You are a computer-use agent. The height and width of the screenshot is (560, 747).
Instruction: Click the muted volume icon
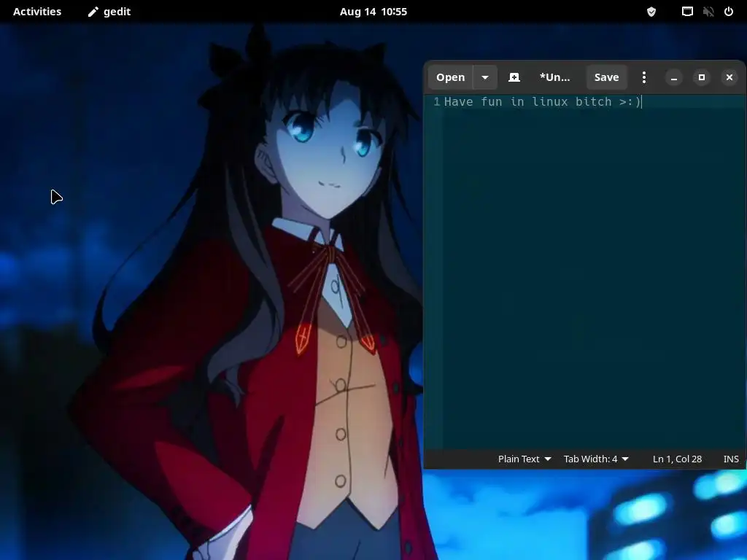coord(708,12)
